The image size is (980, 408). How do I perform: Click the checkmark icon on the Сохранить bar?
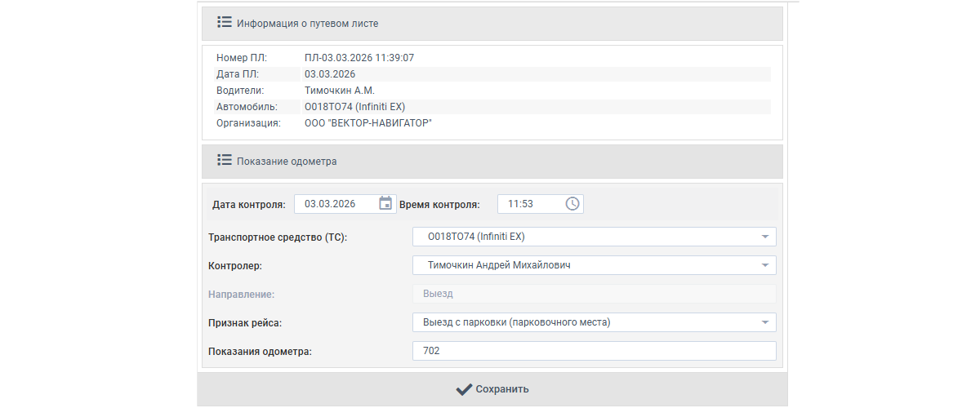click(464, 389)
